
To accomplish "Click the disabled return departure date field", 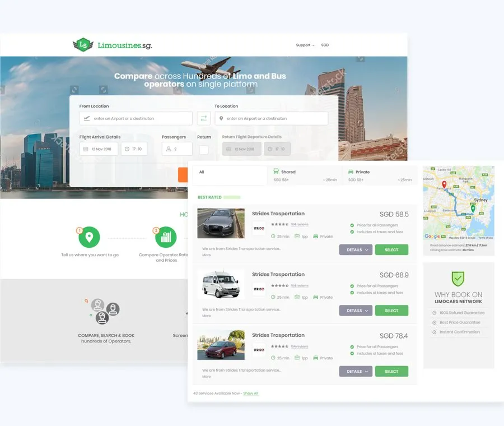I will click(242, 149).
